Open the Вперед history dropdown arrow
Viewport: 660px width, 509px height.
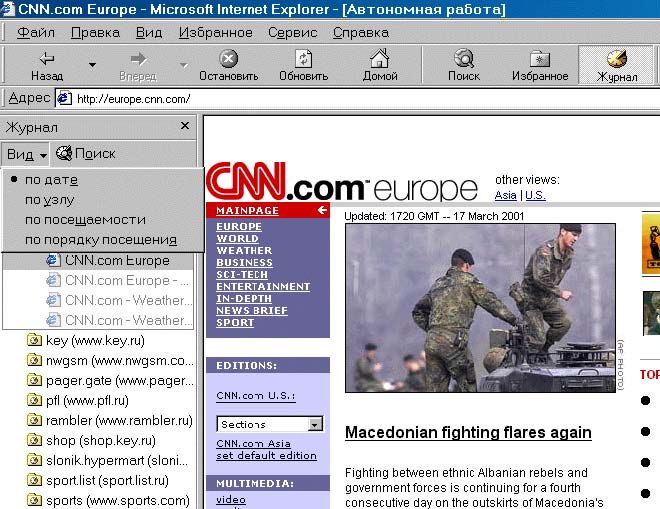(184, 65)
